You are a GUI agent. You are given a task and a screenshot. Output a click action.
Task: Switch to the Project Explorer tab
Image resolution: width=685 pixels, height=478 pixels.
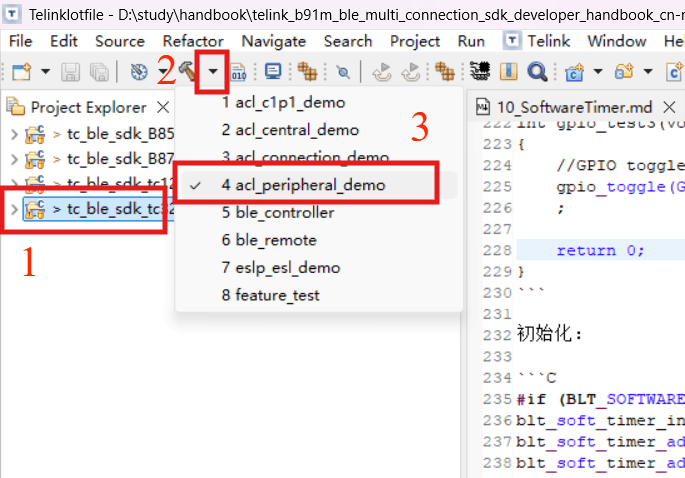point(89,107)
